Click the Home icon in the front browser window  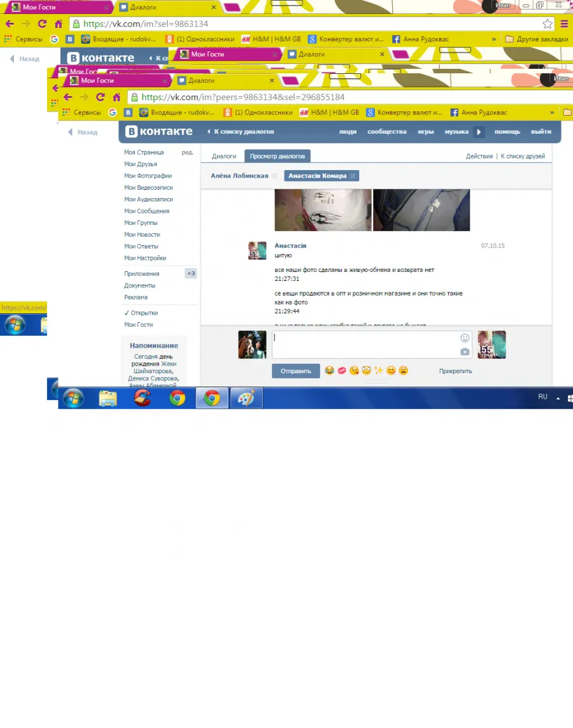[x=117, y=97]
